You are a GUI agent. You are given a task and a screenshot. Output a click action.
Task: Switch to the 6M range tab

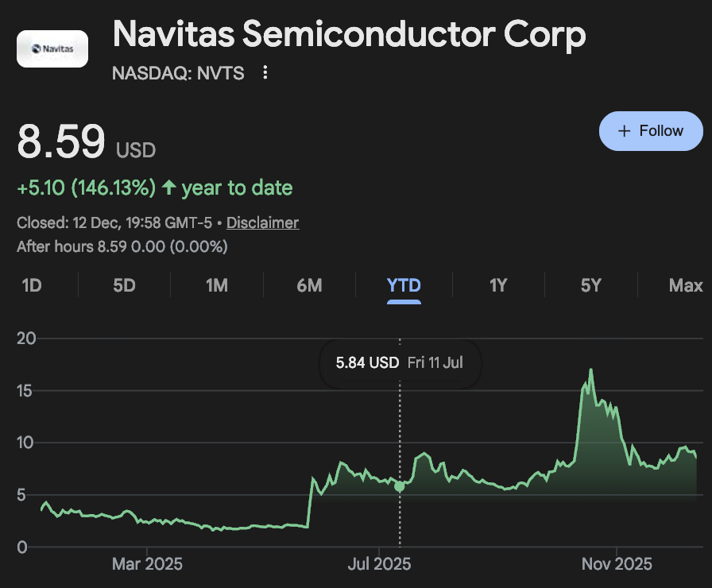[309, 285]
